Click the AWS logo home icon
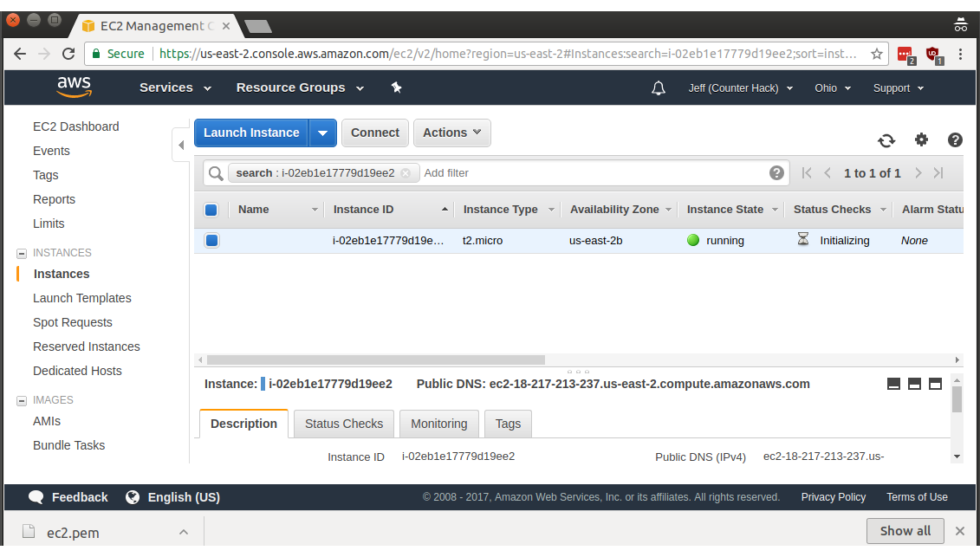 (x=75, y=87)
